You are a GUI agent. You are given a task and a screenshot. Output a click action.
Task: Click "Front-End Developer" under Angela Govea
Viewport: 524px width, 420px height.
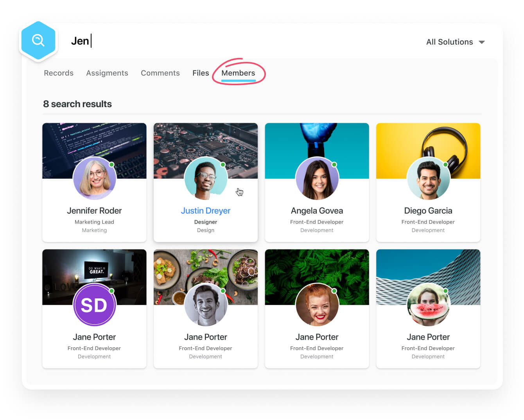(x=317, y=222)
